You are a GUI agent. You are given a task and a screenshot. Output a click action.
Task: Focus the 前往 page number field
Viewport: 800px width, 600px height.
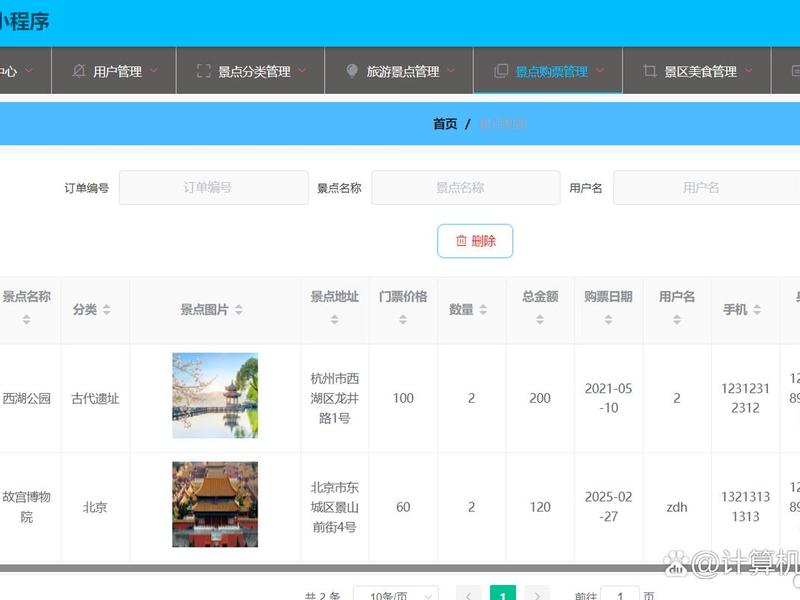point(620,594)
